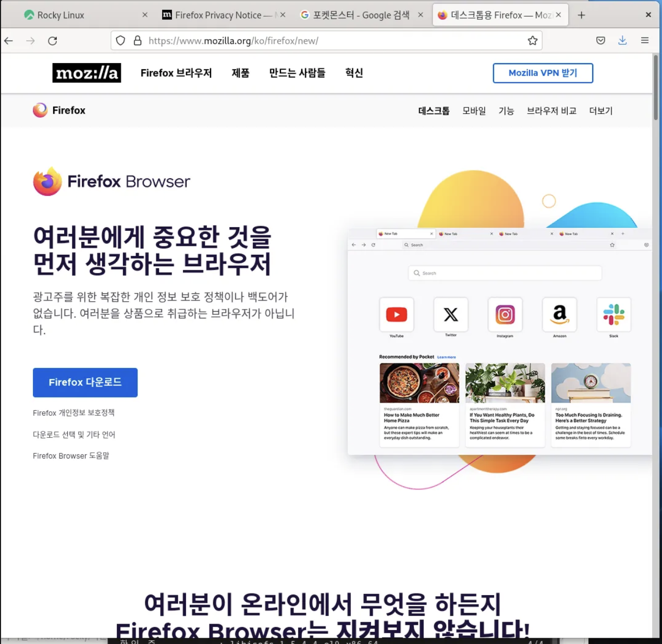Select 모바일 in the Firefox sub-navigation

pos(474,110)
